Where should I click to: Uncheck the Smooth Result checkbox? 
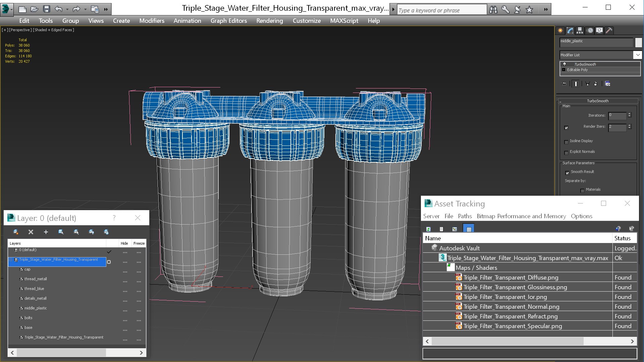coord(567,173)
